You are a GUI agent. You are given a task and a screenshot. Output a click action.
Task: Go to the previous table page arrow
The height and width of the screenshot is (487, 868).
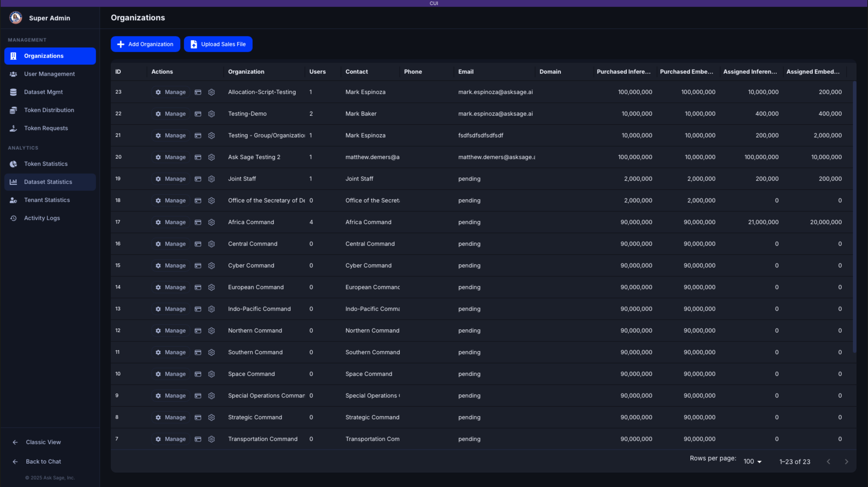[828, 461]
